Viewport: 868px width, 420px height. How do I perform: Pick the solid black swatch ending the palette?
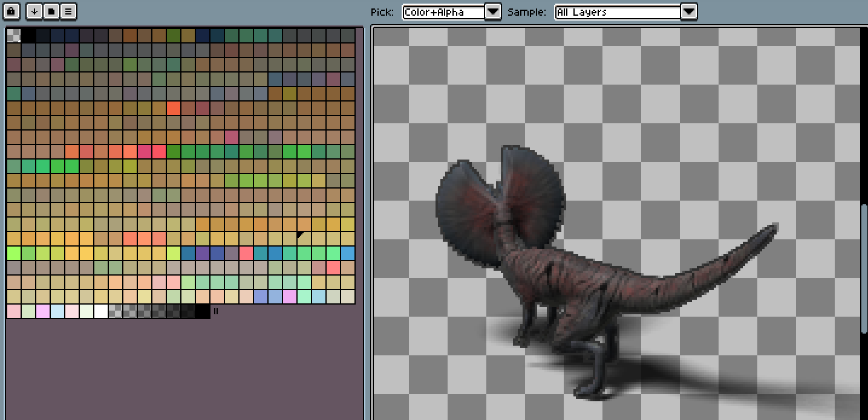pos(202,311)
